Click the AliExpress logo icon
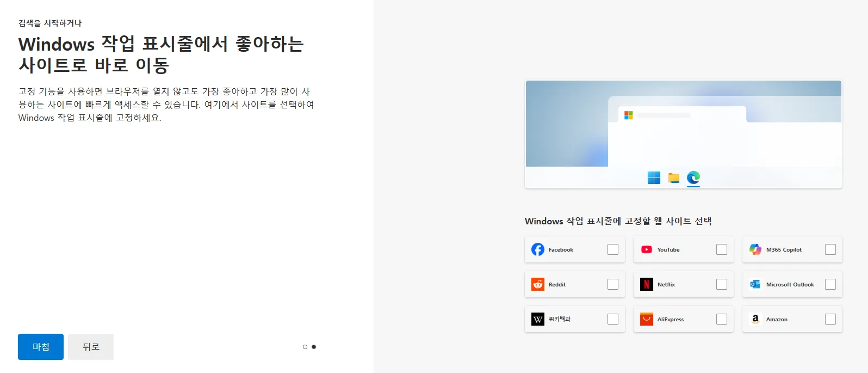The width and height of the screenshot is (868, 373). click(x=647, y=319)
